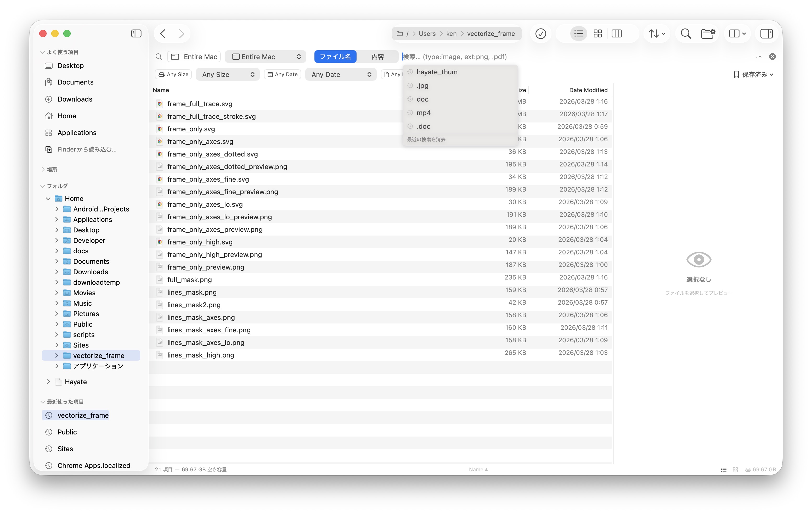
Task: Click the checkmark selection-mode icon
Action: tap(540, 33)
